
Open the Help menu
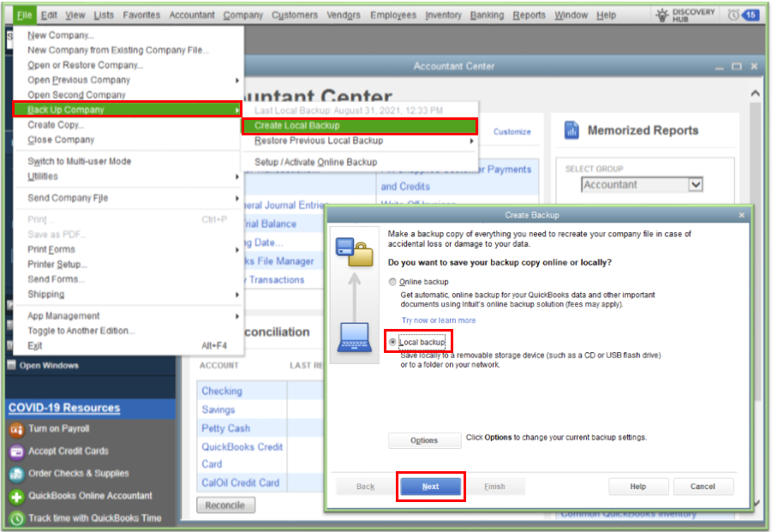[x=606, y=15]
